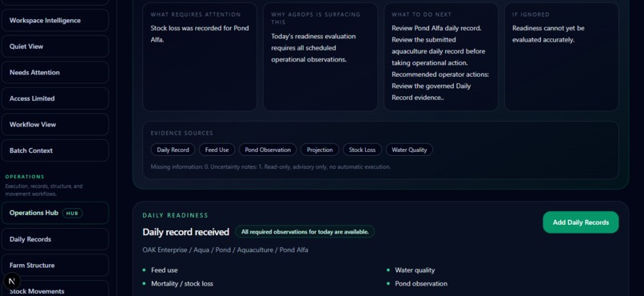This screenshot has width=644, height=296.
Task: Open Stock Movements page
Action: pyautogui.click(x=55, y=290)
